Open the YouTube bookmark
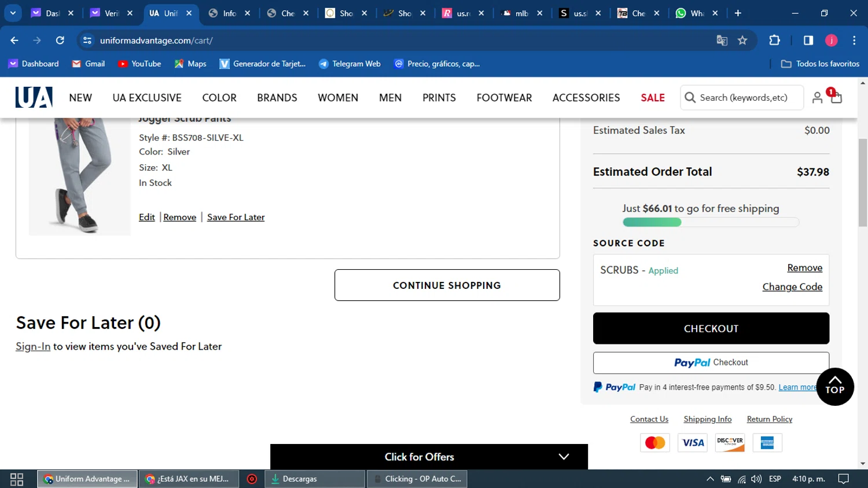This screenshot has height=488, width=868. [x=139, y=64]
